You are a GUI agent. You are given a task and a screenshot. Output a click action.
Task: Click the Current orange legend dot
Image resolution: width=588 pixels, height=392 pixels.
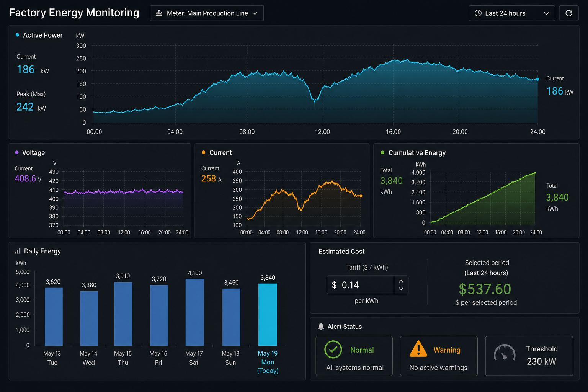203,152
